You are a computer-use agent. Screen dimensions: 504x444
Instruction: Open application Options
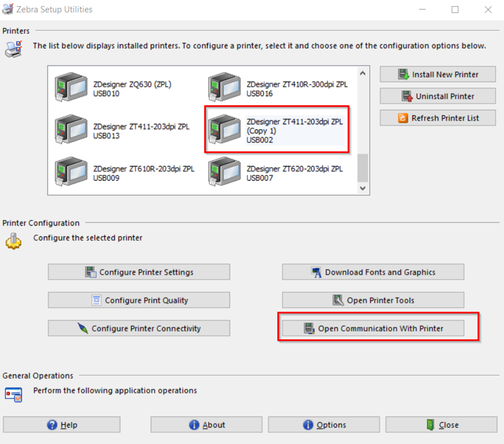[325, 425]
